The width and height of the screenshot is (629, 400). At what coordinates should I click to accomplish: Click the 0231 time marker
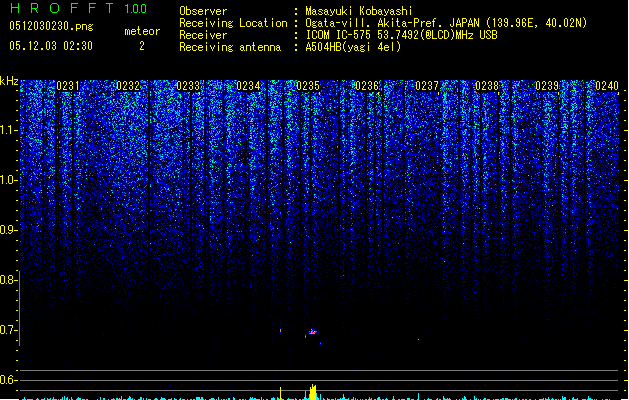[68, 86]
